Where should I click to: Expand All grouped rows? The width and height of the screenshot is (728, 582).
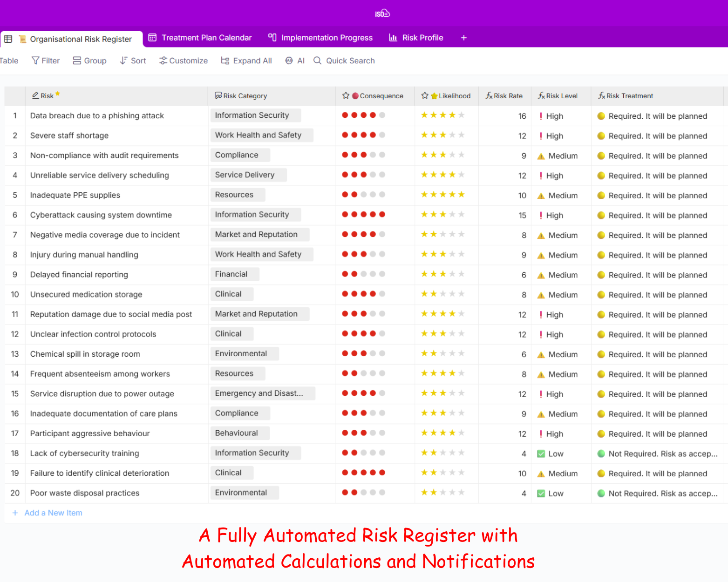(x=246, y=61)
